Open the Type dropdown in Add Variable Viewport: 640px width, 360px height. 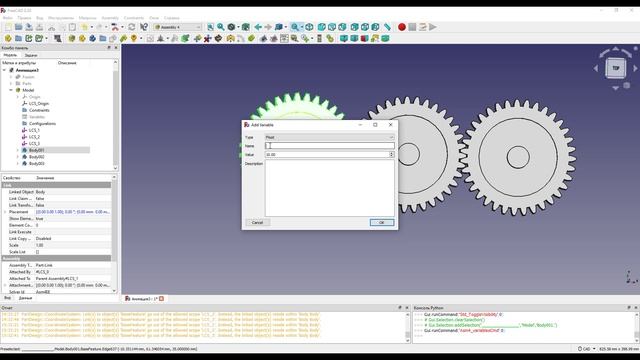coord(329,137)
